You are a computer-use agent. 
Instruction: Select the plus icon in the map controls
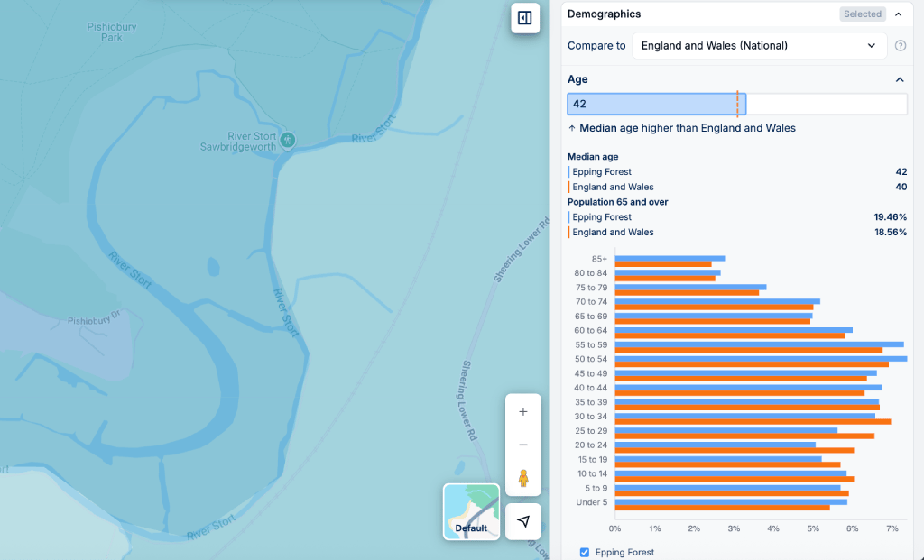coord(522,411)
